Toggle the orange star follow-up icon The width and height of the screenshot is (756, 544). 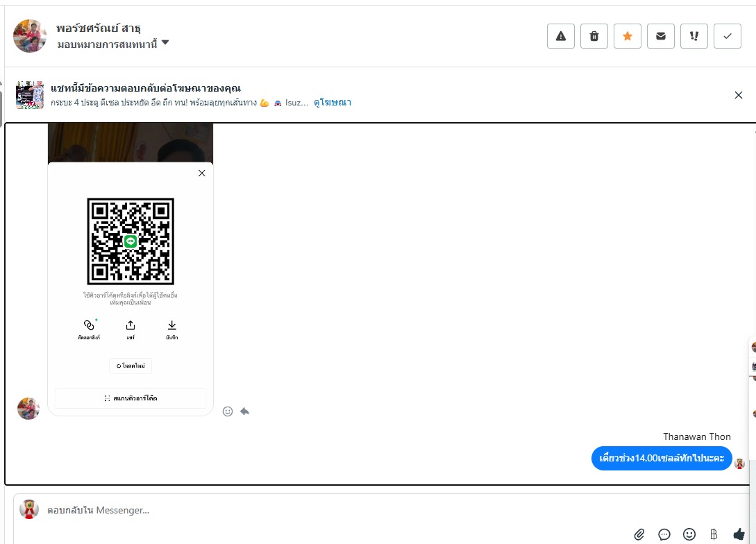628,36
